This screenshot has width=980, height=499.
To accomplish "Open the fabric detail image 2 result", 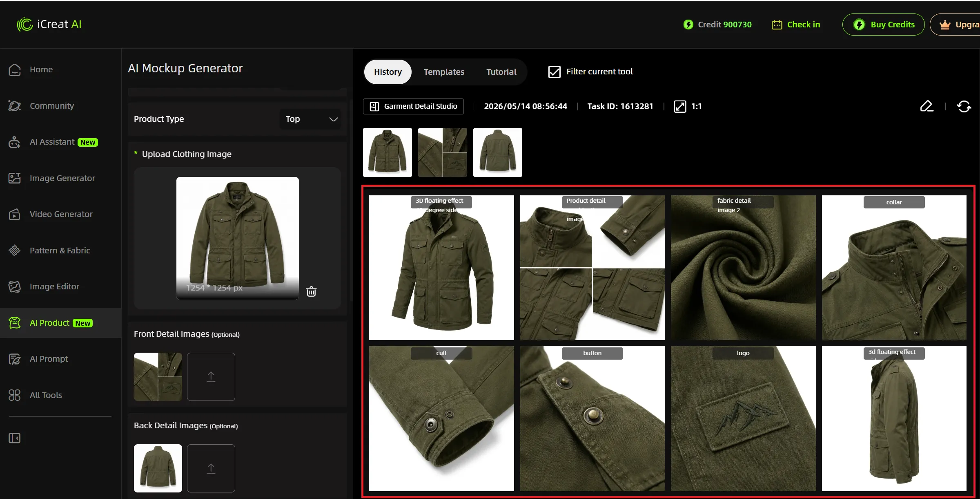I will 743,268.
